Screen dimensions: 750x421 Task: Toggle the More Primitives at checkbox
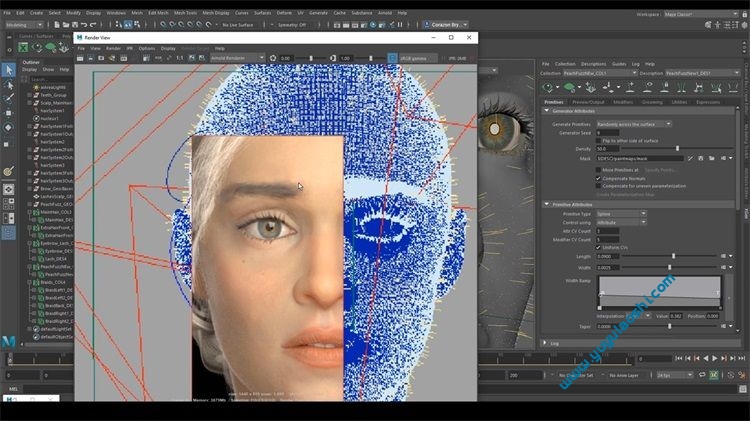[598, 170]
